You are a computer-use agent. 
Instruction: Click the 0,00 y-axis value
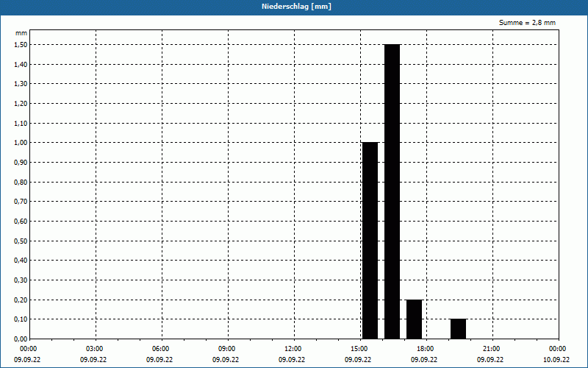click(21, 339)
